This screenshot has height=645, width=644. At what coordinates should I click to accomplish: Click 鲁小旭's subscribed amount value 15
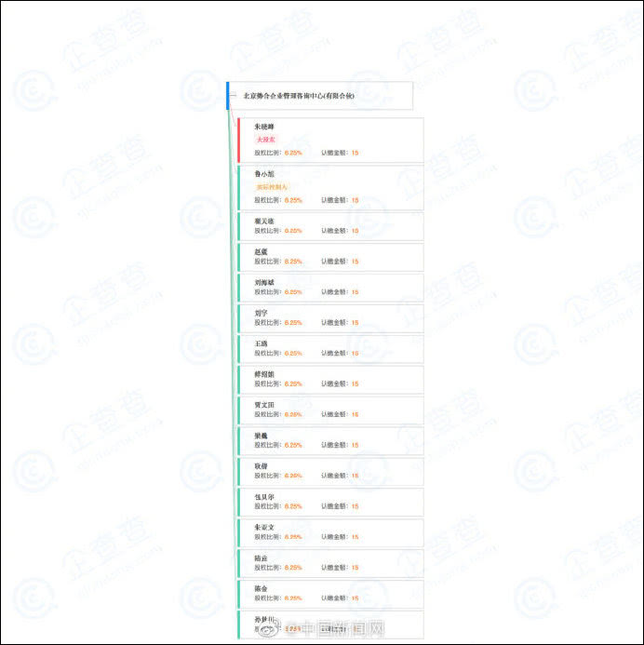355,200
